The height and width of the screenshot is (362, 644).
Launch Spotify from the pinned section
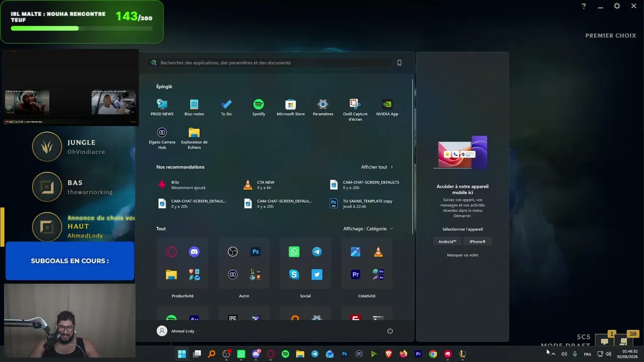[x=259, y=108]
